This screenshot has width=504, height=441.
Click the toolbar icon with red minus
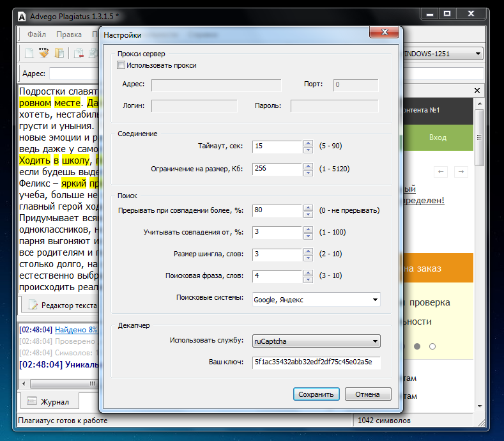pos(79,54)
